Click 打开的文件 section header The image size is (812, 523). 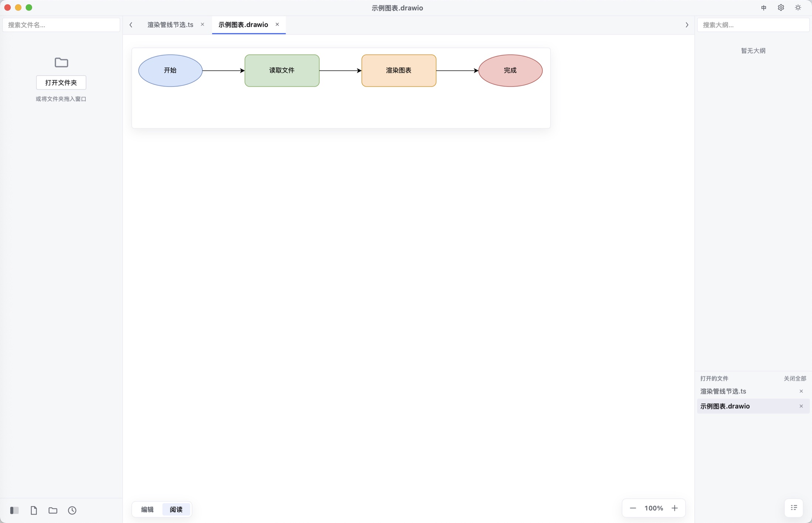(x=714, y=378)
